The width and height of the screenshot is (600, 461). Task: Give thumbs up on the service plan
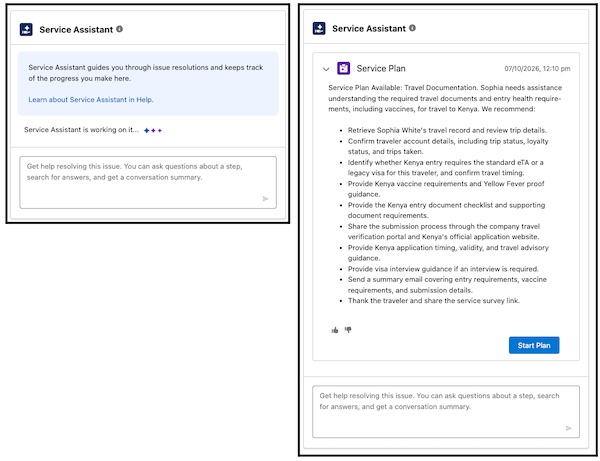tap(335, 330)
